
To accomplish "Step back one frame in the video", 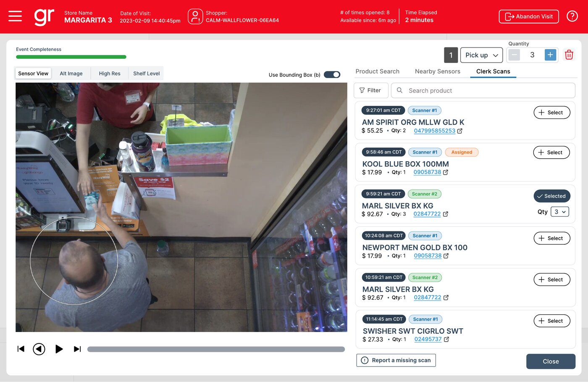I will 39,349.
